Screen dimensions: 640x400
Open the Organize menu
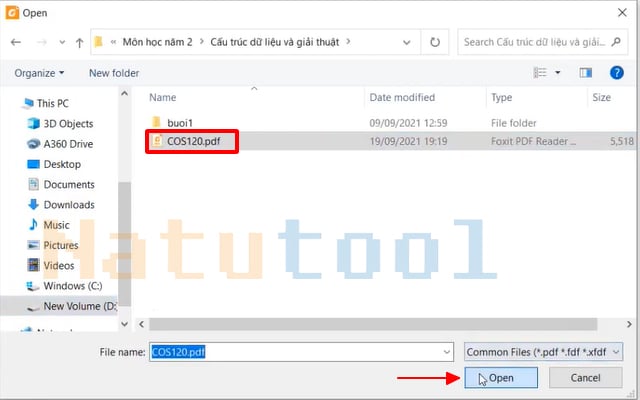point(39,73)
